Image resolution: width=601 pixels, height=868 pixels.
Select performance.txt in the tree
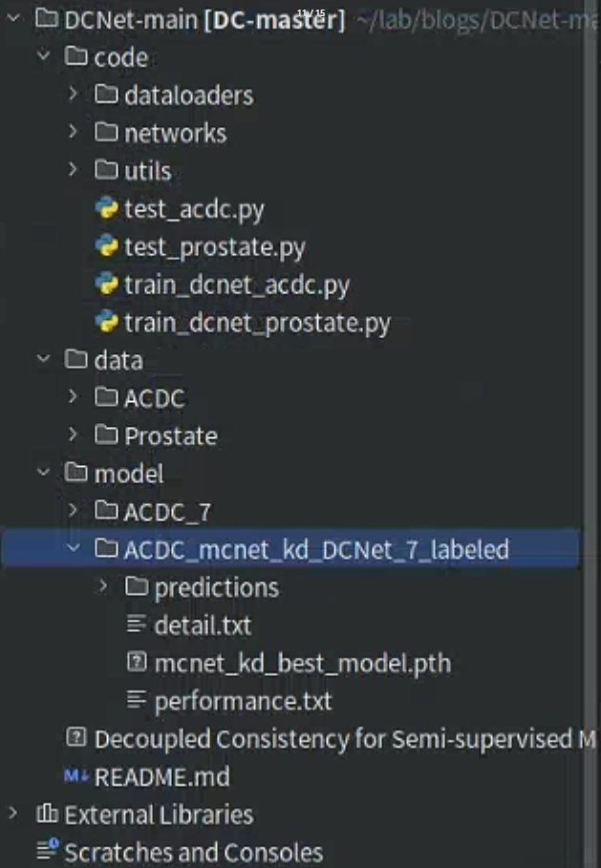pyautogui.click(x=243, y=701)
